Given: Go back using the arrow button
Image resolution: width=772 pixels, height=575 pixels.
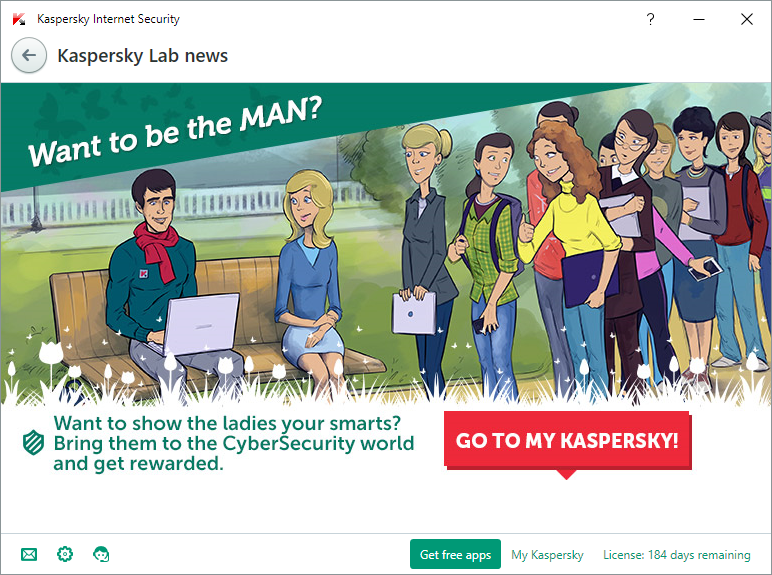Looking at the screenshot, I should 29,55.
